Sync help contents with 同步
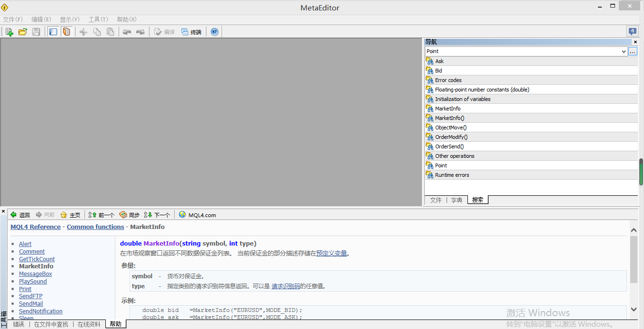 pos(130,215)
